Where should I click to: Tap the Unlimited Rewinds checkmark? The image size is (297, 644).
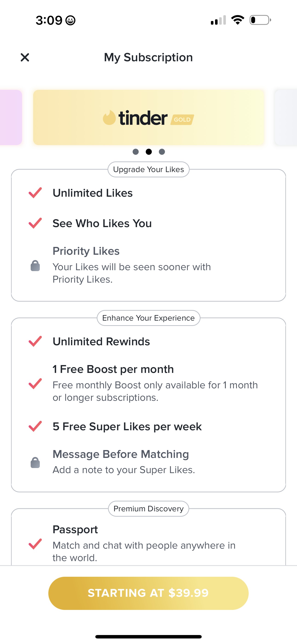[35, 341]
